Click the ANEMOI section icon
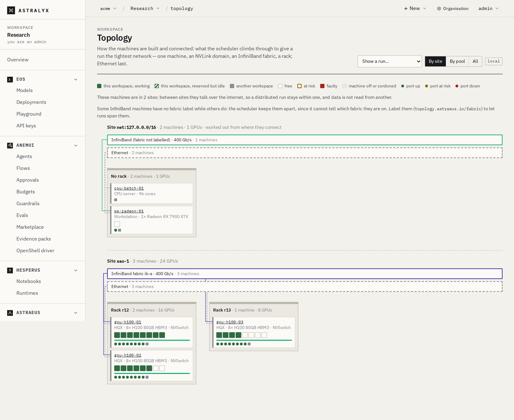This screenshot has height=420, width=514. click(10, 145)
